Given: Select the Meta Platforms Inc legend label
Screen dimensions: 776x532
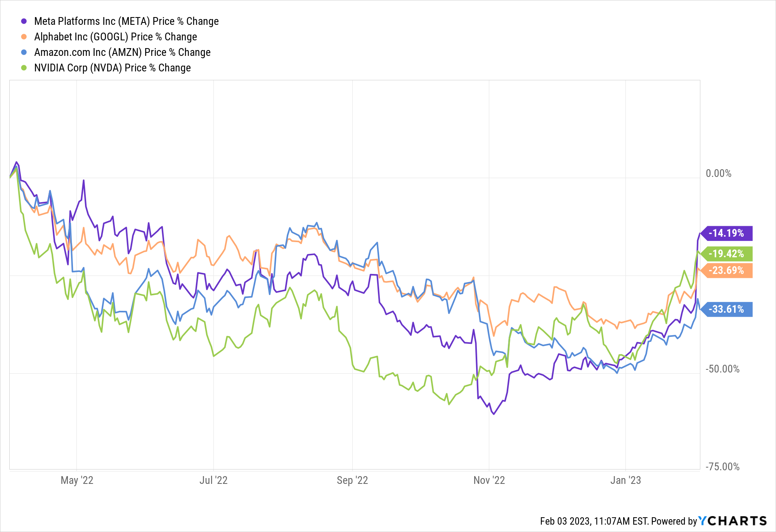Looking at the screenshot, I should point(126,21).
